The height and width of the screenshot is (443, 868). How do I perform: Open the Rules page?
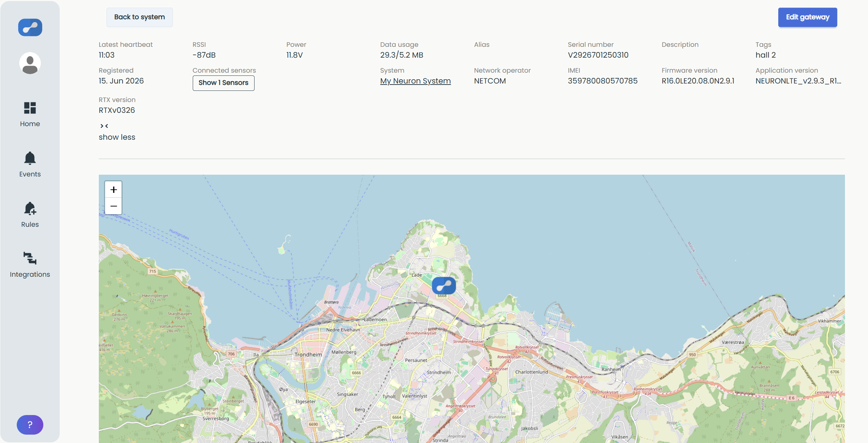[x=30, y=215]
